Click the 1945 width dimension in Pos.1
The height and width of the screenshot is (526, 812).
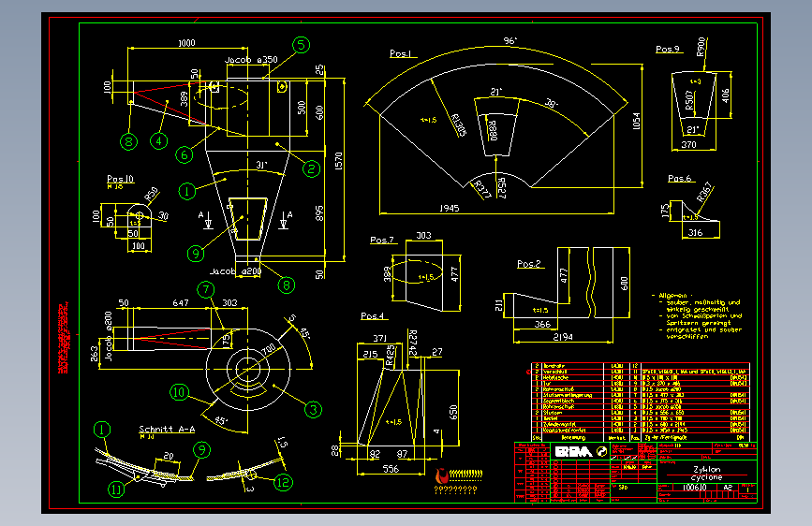449,208
